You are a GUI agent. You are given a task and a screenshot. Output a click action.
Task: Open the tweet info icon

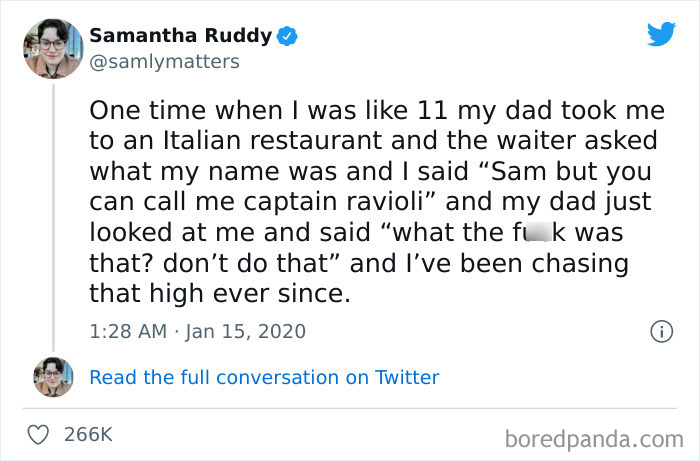[x=660, y=331]
